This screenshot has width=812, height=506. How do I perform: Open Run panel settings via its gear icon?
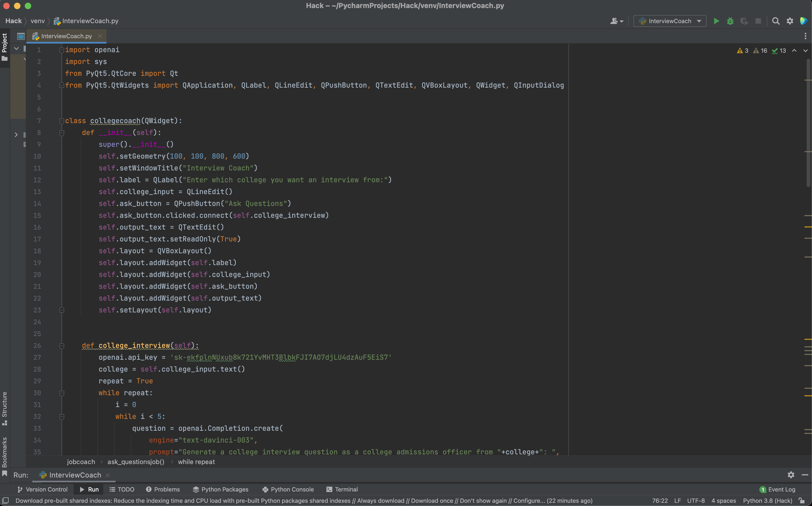click(790, 475)
